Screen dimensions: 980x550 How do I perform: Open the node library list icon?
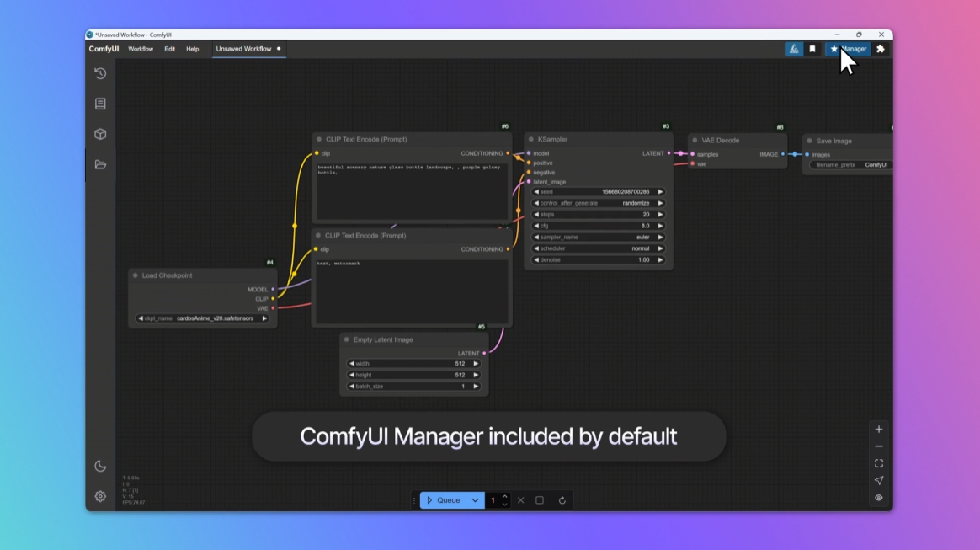100,104
